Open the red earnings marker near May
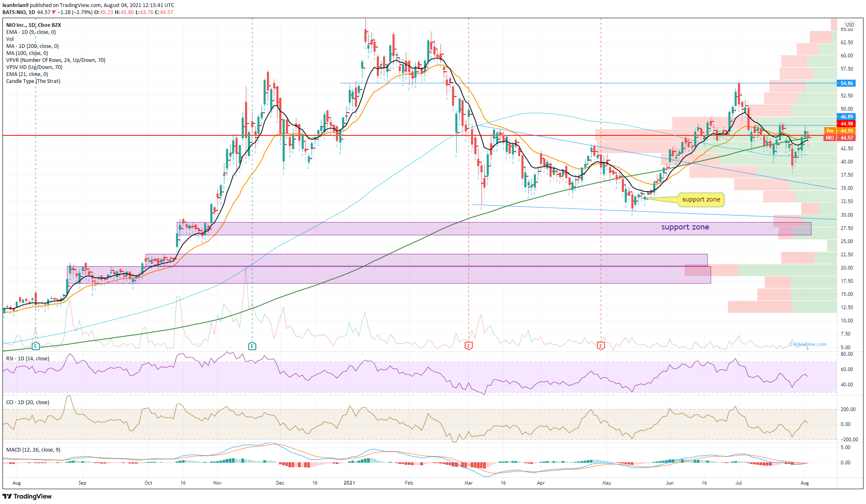Image resolution: width=866 pixels, height=504 pixels. point(601,346)
